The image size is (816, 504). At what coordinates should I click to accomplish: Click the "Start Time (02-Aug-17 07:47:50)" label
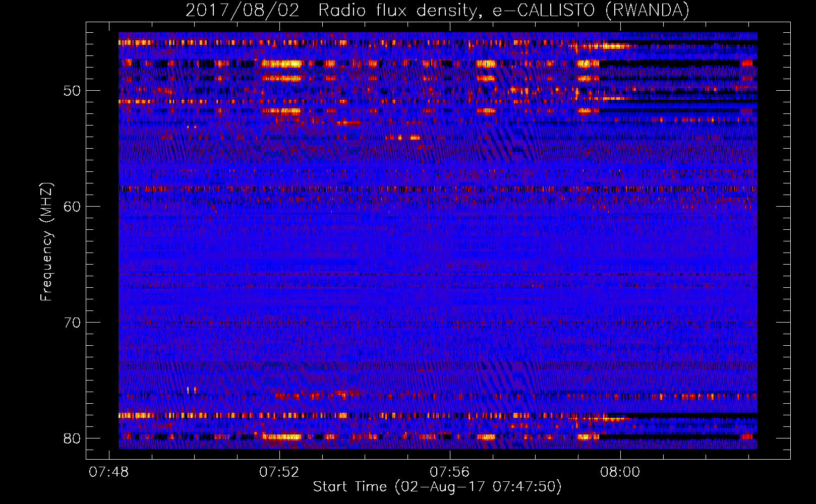[437, 487]
